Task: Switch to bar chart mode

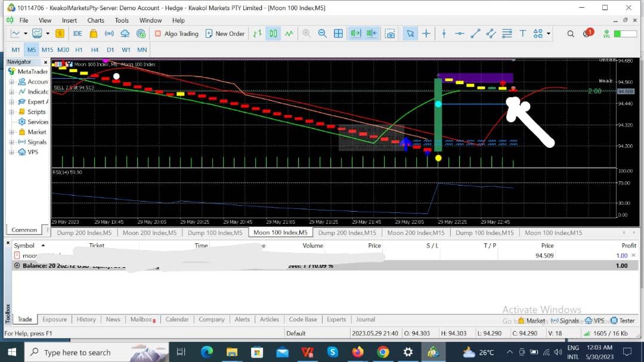Action: pyautogui.click(x=258, y=33)
